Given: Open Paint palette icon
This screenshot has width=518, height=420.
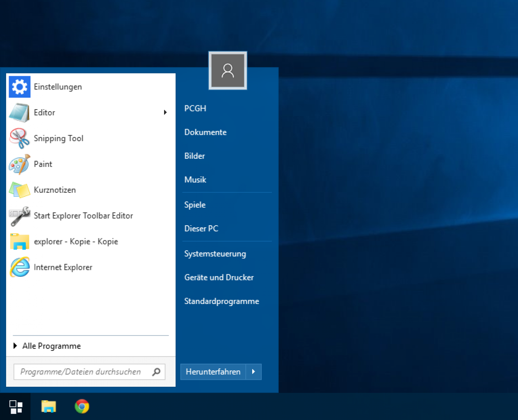Looking at the screenshot, I should pos(19,164).
